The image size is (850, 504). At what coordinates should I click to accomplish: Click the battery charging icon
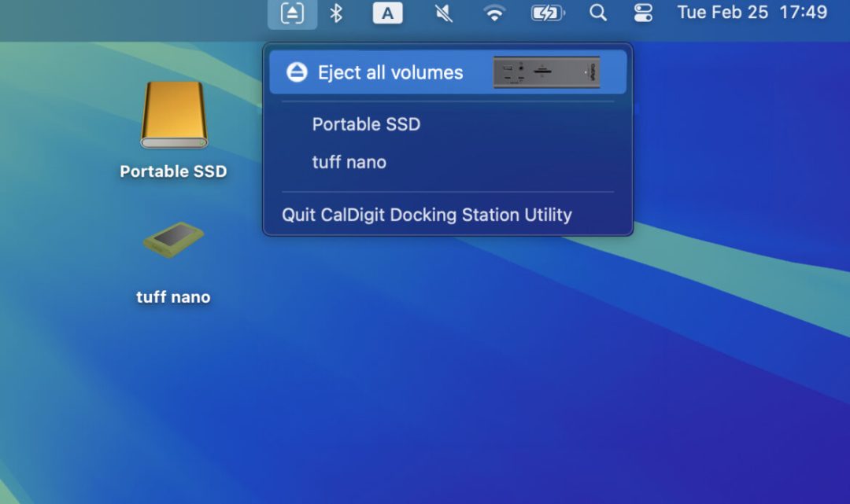click(x=548, y=13)
